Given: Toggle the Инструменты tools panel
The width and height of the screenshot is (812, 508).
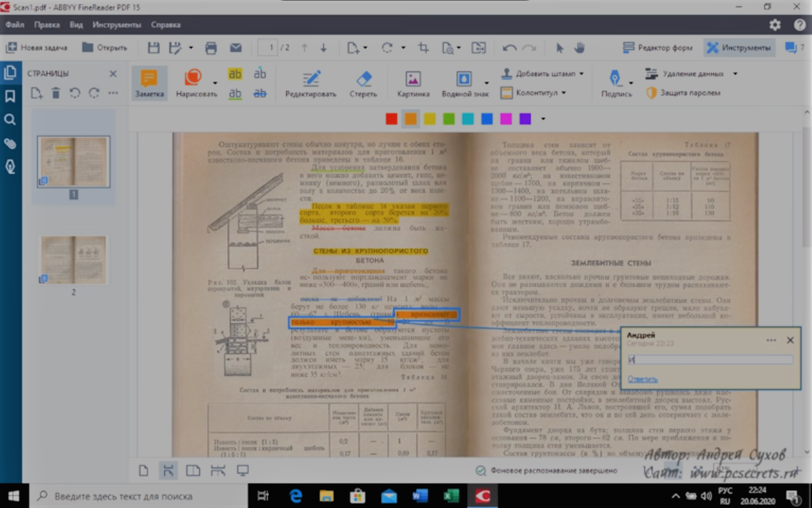Looking at the screenshot, I should (739, 47).
